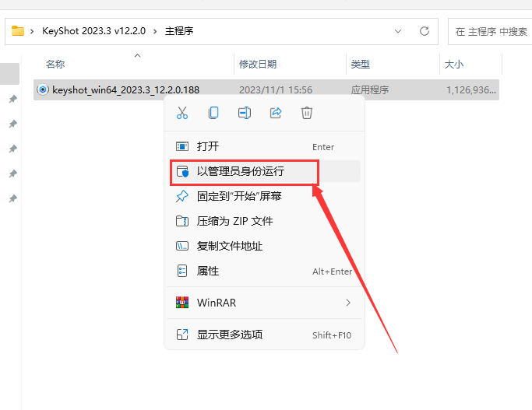Click the WinRAR books icon

tap(182, 302)
